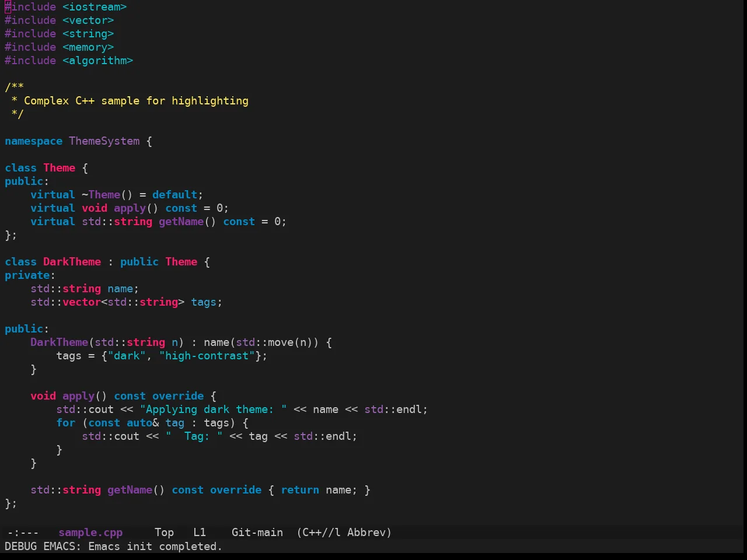Click the Git-main version control indicator

pyautogui.click(x=257, y=532)
